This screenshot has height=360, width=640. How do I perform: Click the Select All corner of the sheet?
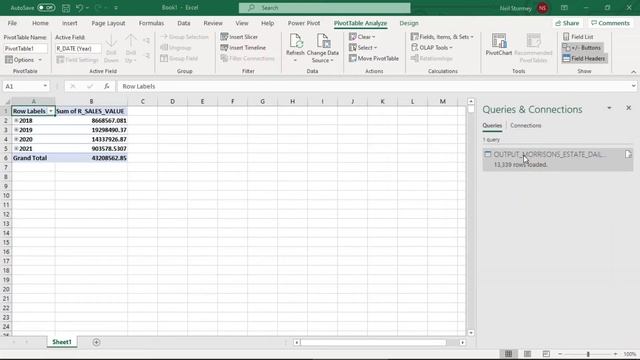pos(7,101)
